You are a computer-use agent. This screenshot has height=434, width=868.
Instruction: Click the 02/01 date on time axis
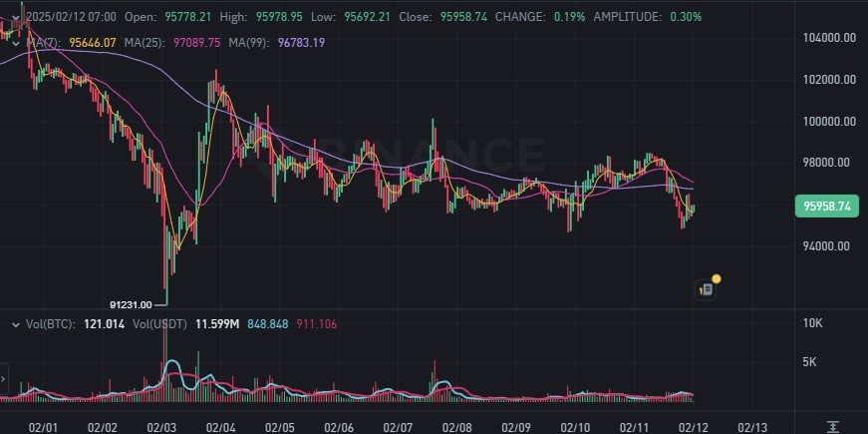[43, 427]
